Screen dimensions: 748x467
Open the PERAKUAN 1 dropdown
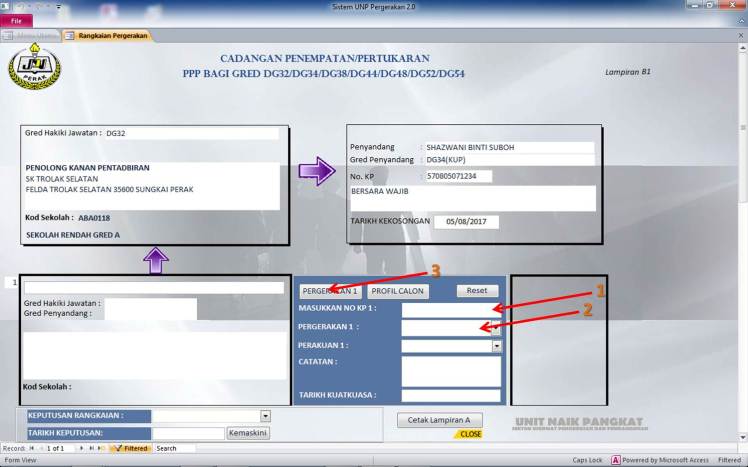tap(496, 346)
